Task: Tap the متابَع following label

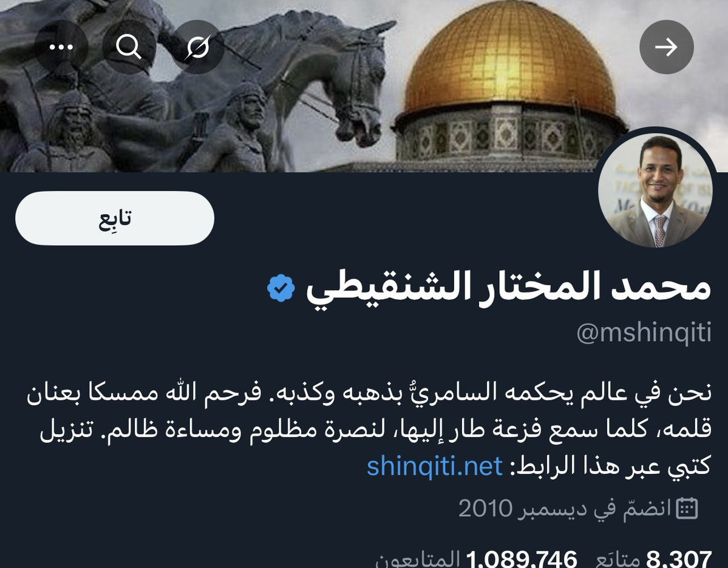Action: (617, 559)
